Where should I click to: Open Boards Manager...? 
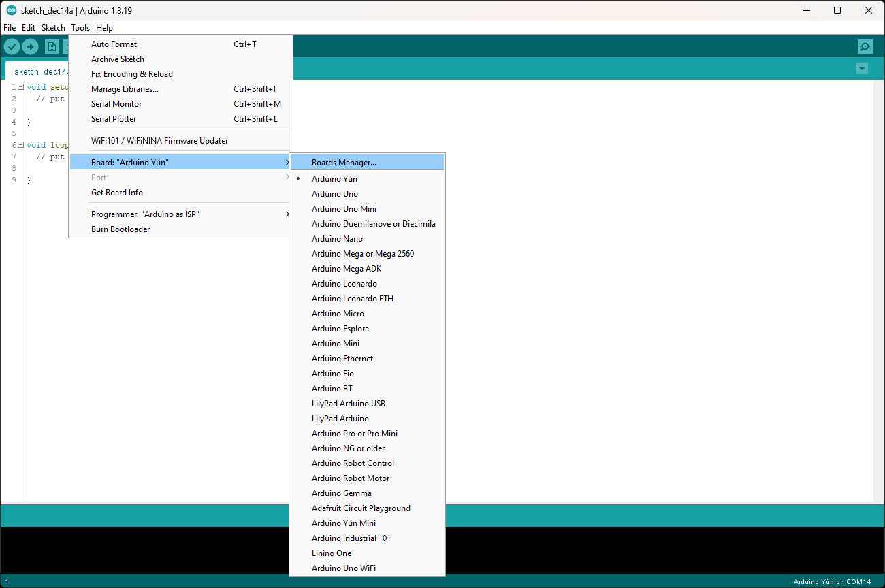(x=367, y=163)
